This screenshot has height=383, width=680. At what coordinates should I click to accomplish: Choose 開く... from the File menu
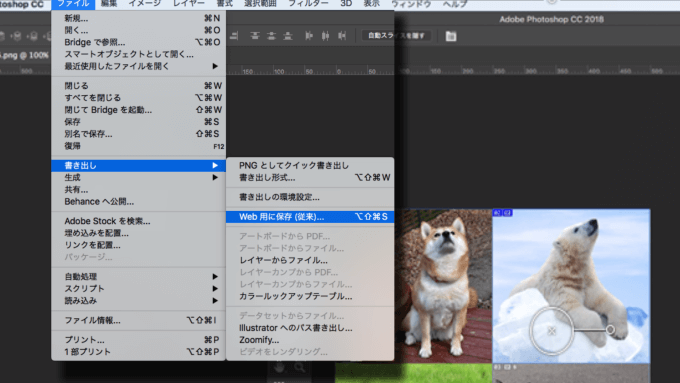click(x=138, y=30)
